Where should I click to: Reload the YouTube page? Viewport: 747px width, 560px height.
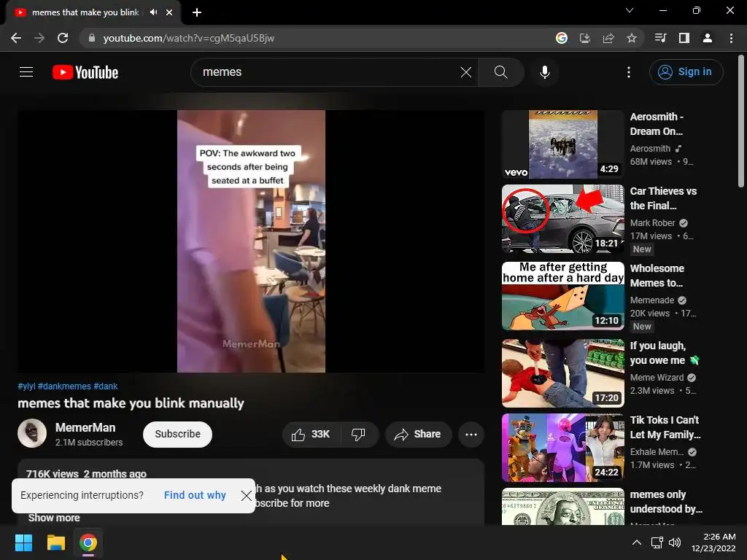[x=63, y=38]
